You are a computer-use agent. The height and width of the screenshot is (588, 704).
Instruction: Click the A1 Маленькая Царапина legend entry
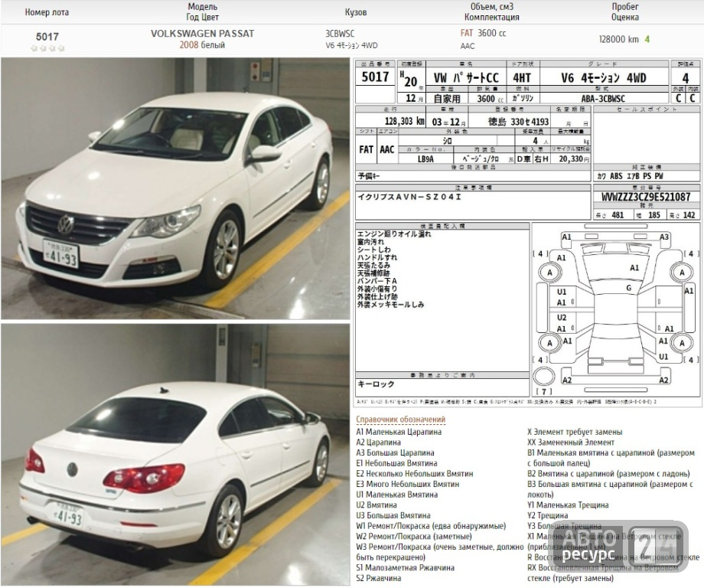[399, 432]
